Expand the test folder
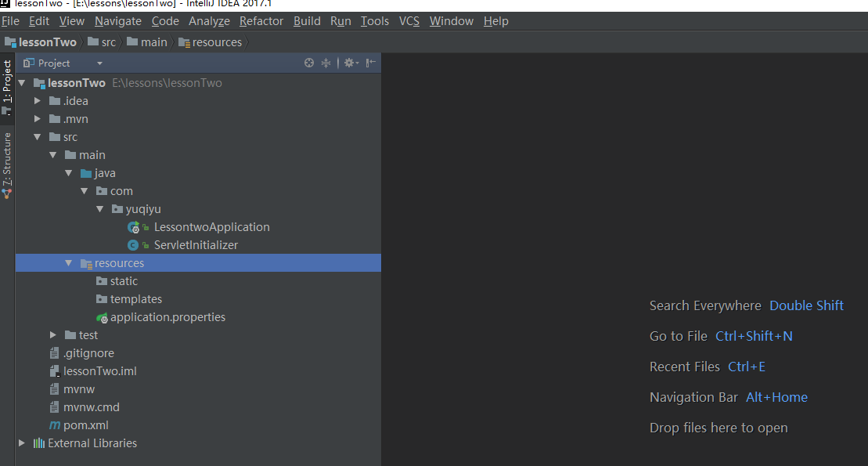868x466 pixels. (52, 335)
